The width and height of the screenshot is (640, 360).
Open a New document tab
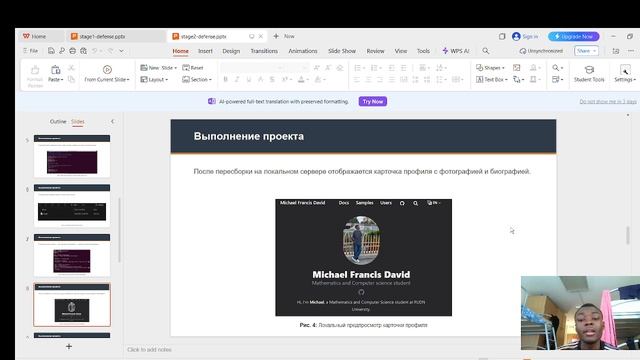284,36
